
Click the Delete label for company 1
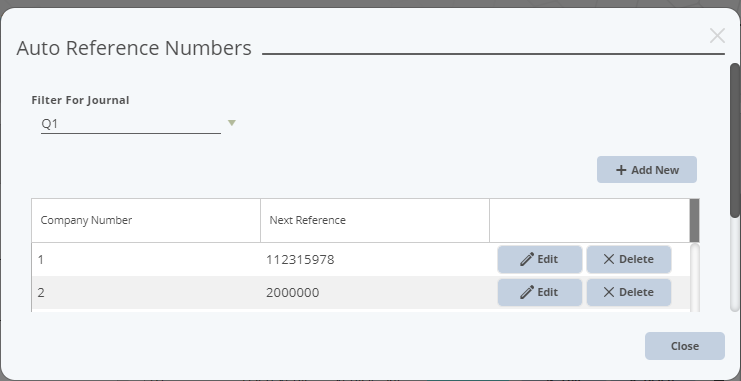[636, 259]
